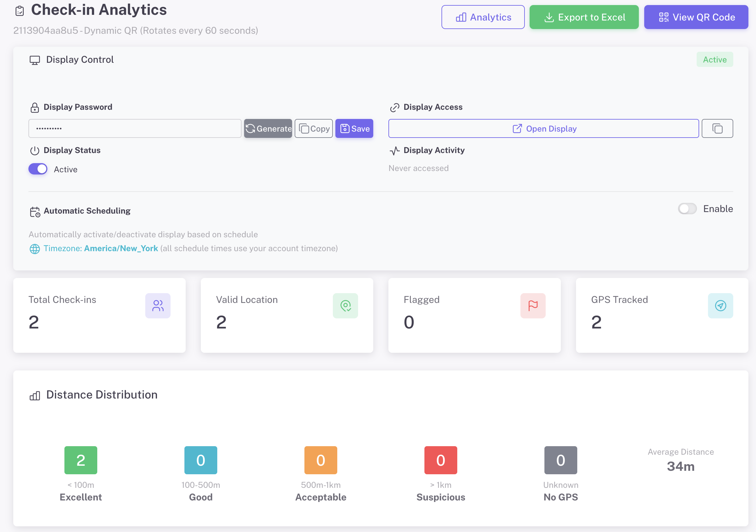Viewport: 756px width, 532px height.
Task: Click the location pin icon on Valid Location card
Action: (346, 306)
